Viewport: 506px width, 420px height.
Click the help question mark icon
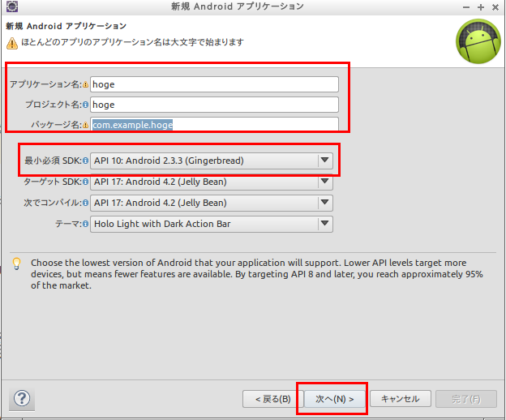click(x=22, y=399)
